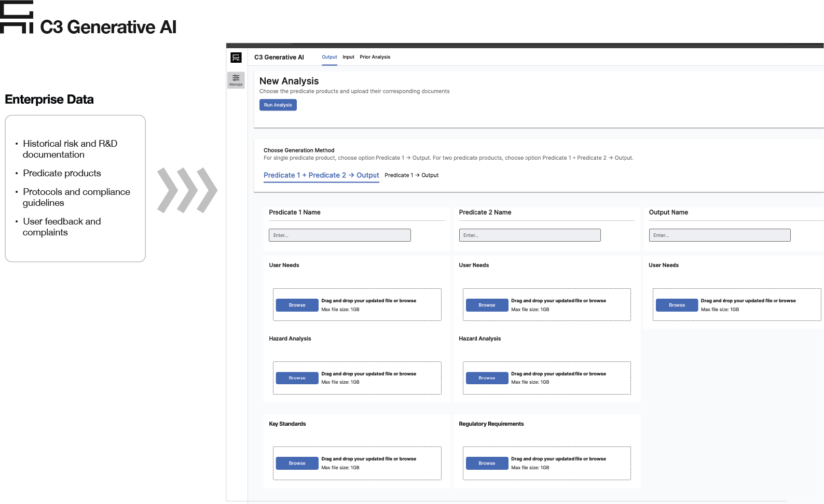Viewport: 824px width, 504px height.
Task: Browse for Predicate 1 Hazard Analysis file
Action: (297, 378)
